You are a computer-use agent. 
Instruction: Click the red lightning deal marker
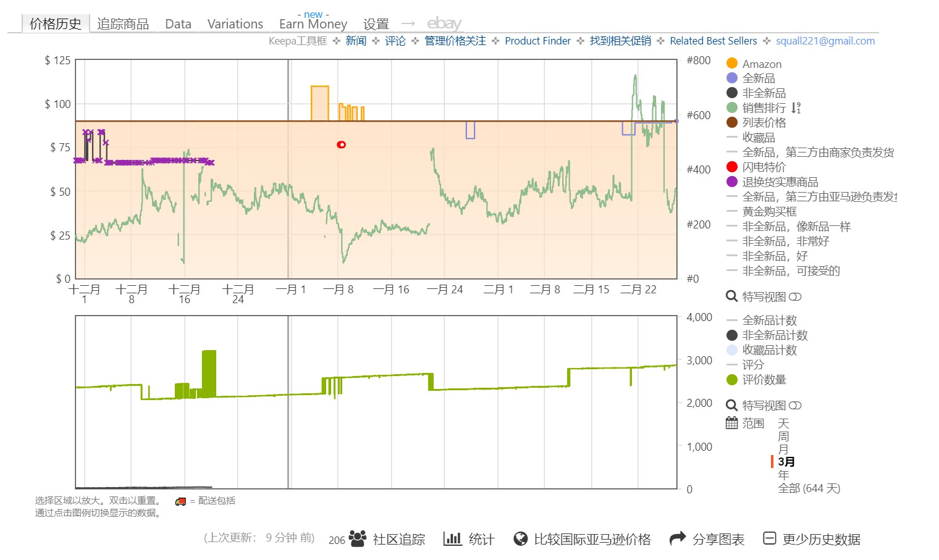tap(341, 144)
